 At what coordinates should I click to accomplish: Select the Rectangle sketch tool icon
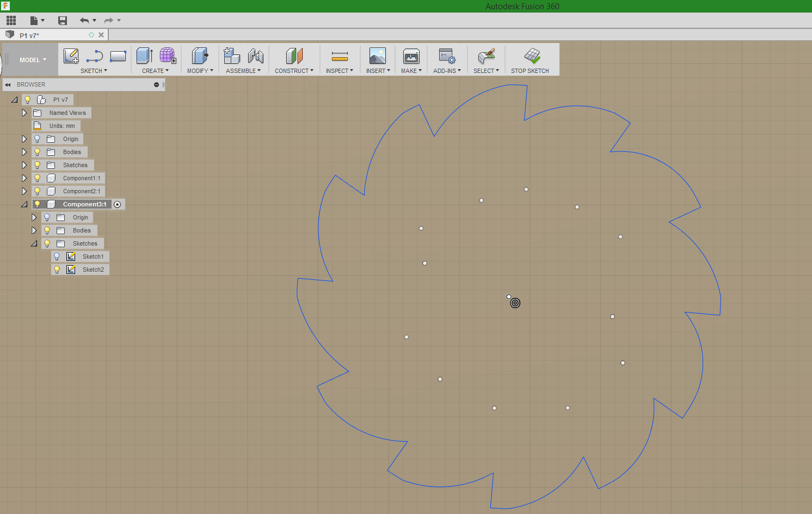pyautogui.click(x=118, y=56)
